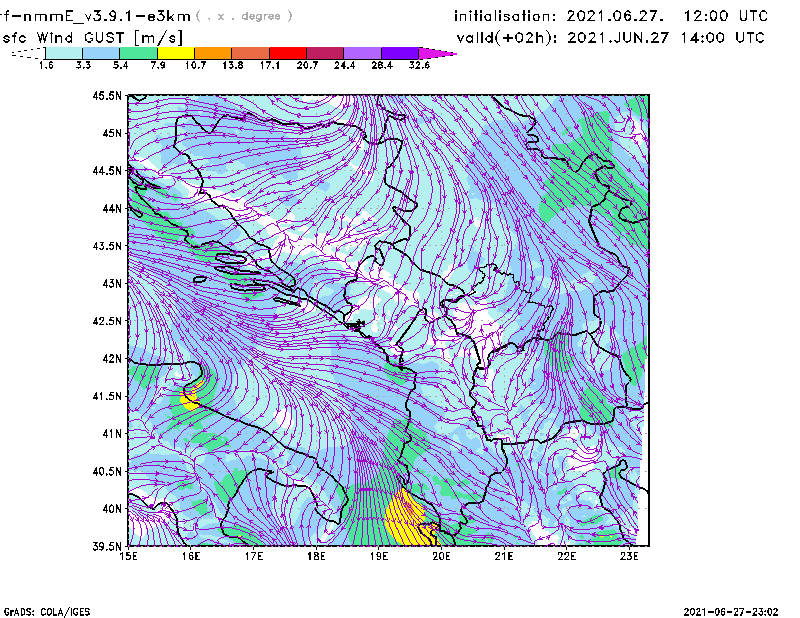Click the legend value '1.6'
This screenshot has height=618, width=800.
[46, 65]
